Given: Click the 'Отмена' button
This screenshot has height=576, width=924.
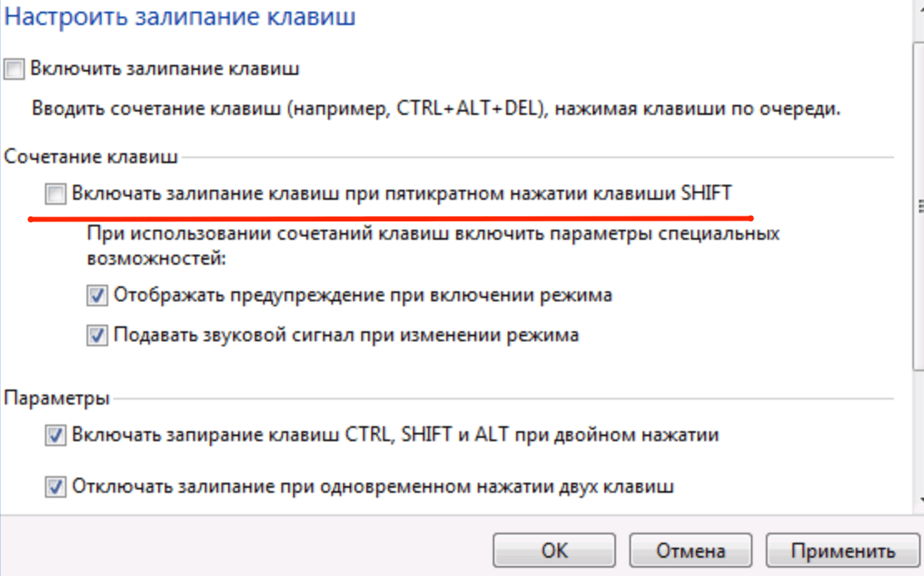Looking at the screenshot, I should point(691,551).
